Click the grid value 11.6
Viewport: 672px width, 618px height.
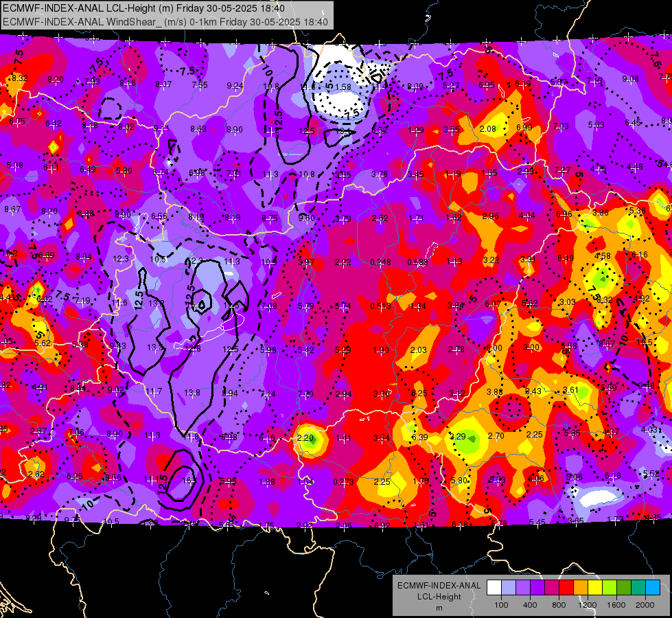119,303
